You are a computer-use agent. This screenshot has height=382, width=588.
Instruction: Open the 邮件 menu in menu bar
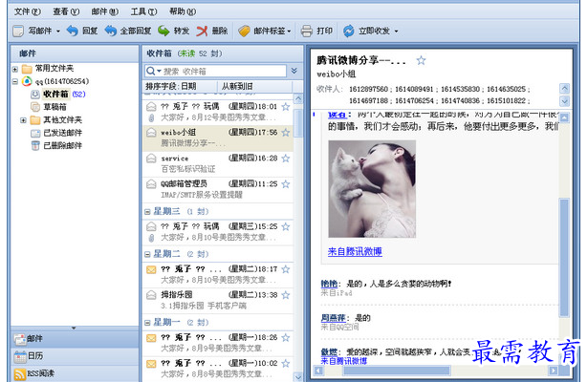pyautogui.click(x=105, y=11)
